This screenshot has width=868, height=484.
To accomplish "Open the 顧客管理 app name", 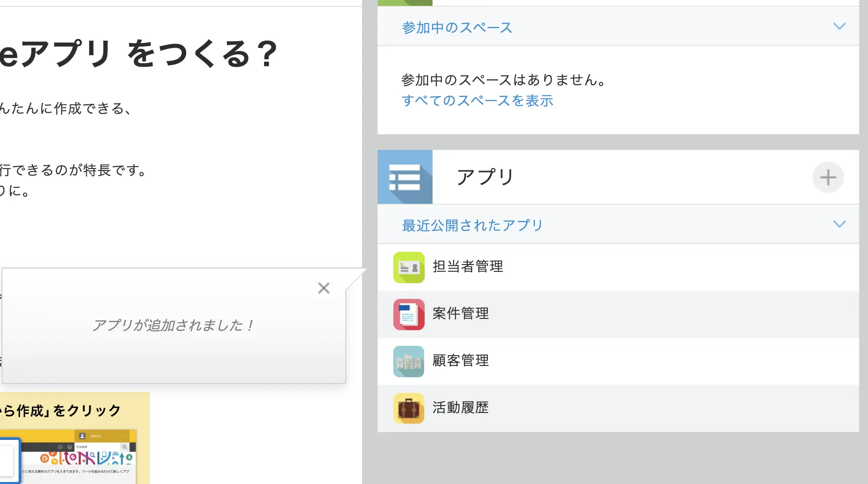I will coord(460,361).
